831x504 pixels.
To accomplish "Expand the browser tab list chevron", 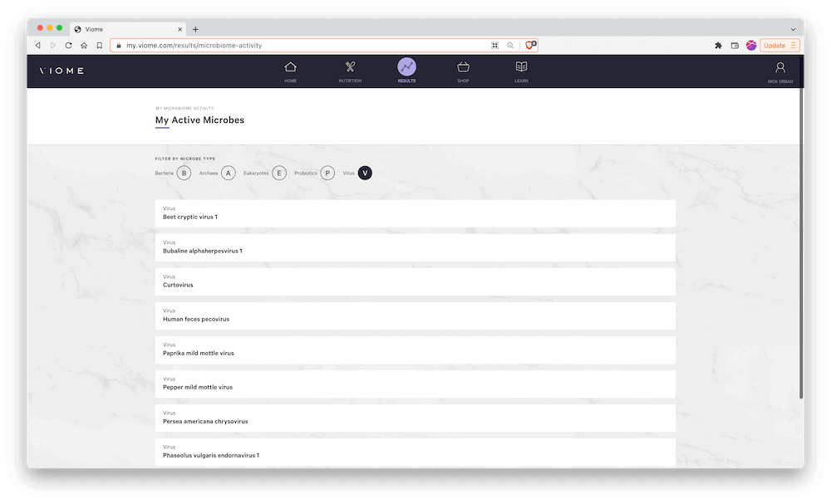I will coord(793,29).
